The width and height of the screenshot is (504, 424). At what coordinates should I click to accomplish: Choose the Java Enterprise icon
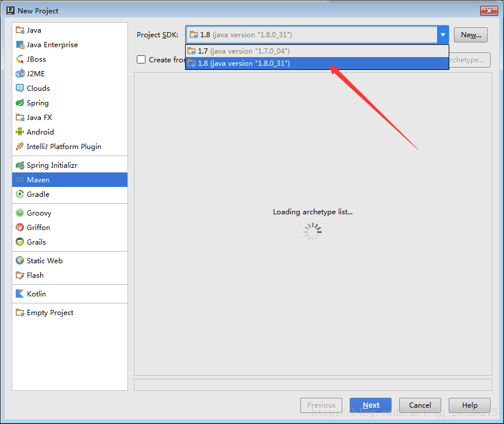click(20, 45)
